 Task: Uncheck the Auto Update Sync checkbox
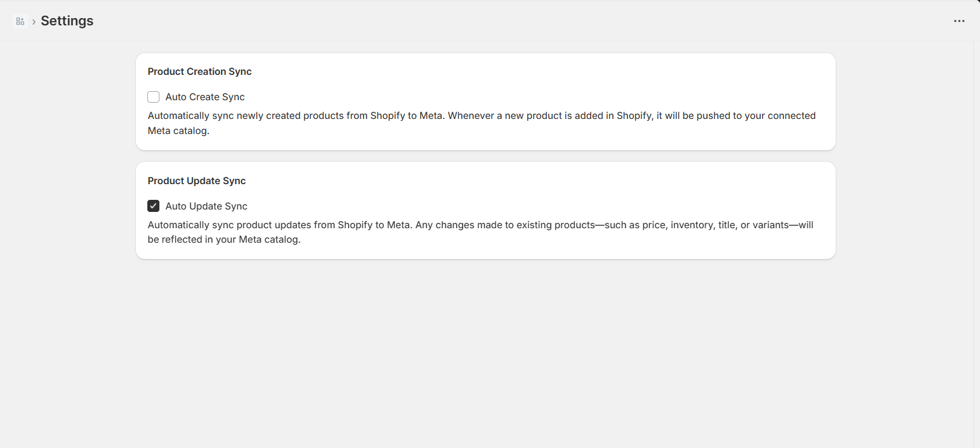click(153, 206)
